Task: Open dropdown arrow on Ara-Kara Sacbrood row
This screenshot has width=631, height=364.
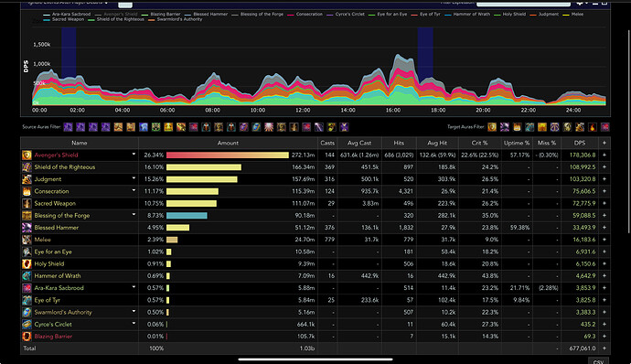Action: pos(134,287)
